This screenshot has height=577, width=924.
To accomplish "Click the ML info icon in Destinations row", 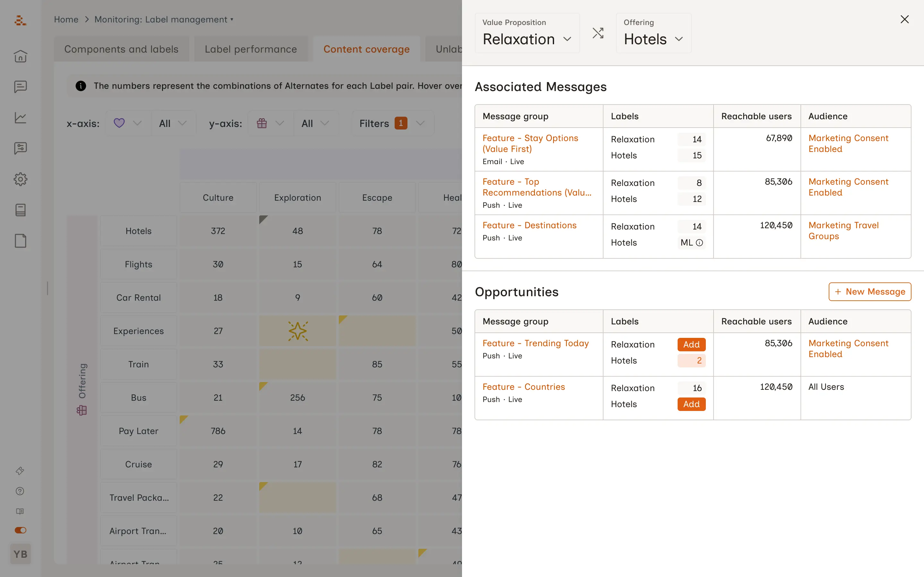I will pyautogui.click(x=699, y=243).
